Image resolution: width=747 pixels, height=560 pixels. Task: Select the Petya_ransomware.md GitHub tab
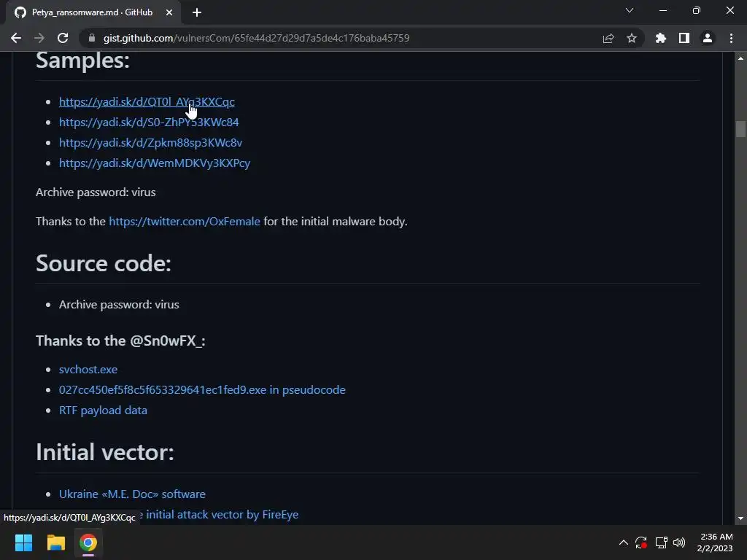pyautogui.click(x=93, y=12)
